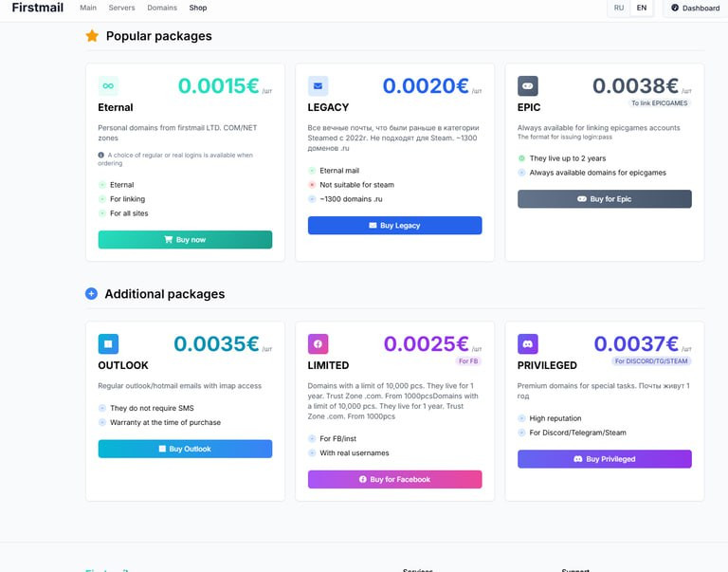Click the They do not require SMS feature

(x=152, y=408)
